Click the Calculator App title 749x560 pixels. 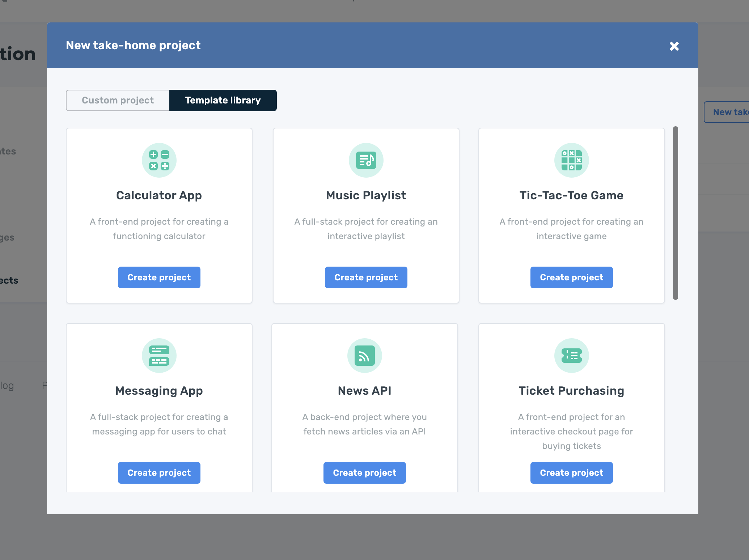[x=159, y=195]
